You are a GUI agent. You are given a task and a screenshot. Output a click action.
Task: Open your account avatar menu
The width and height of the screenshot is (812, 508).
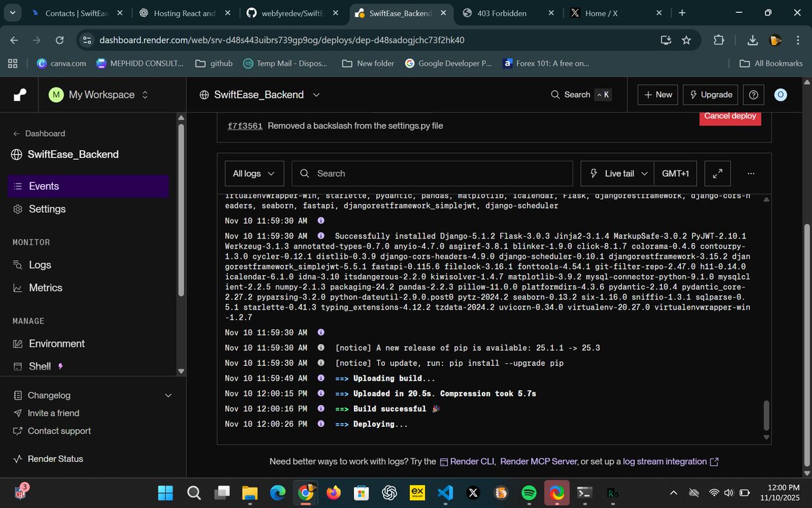780,94
